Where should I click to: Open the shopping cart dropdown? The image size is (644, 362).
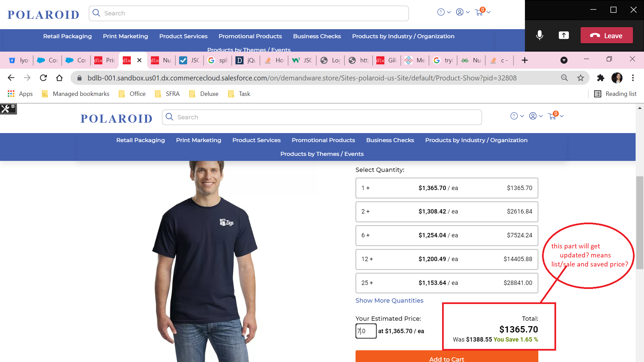click(x=555, y=116)
